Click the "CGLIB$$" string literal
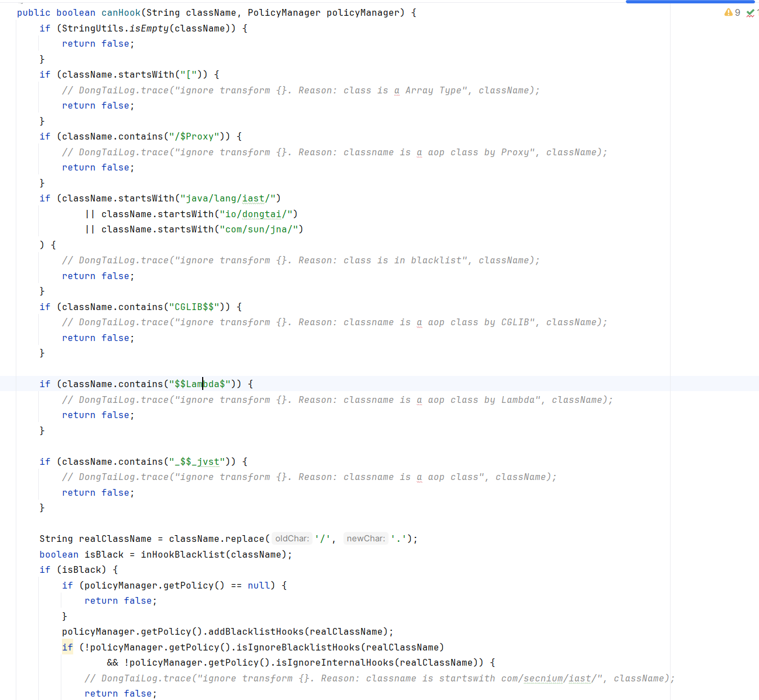Screen dimensions: 759x700 point(194,307)
